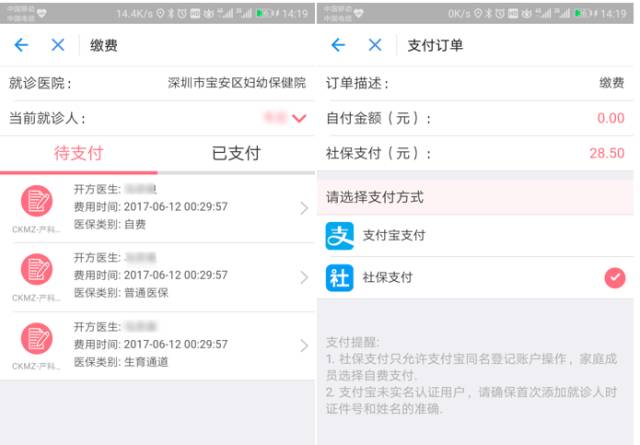Tap prescription icon for 普通医保 bill
Screen dimensions: 640x445
[x=38, y=270]
